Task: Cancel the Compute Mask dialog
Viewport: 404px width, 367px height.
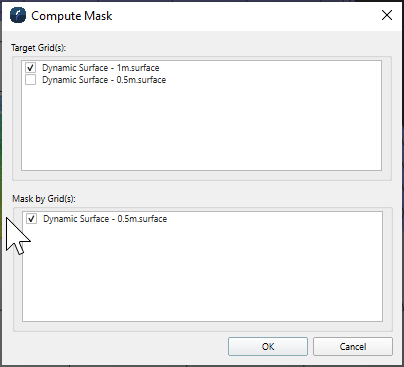Action: point(353,346)
